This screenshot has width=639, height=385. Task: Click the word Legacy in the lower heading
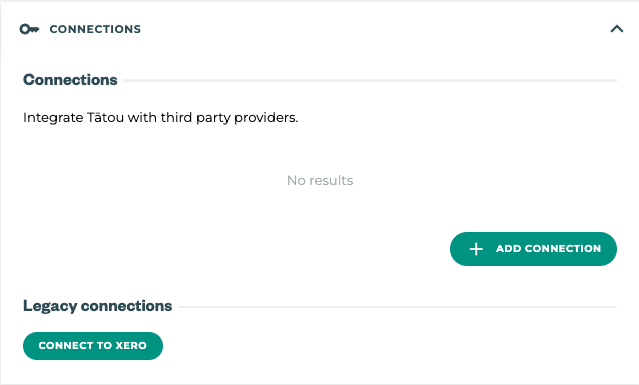point(50,306)
